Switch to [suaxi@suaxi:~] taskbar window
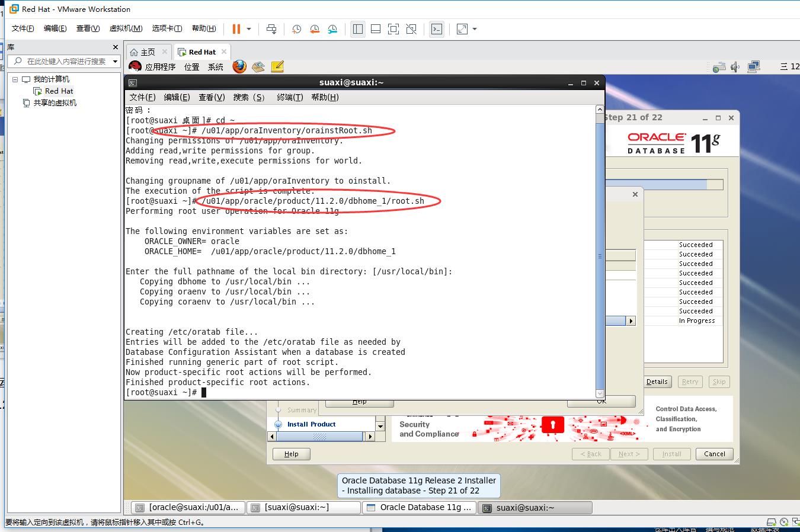 (x=303, y=507)
